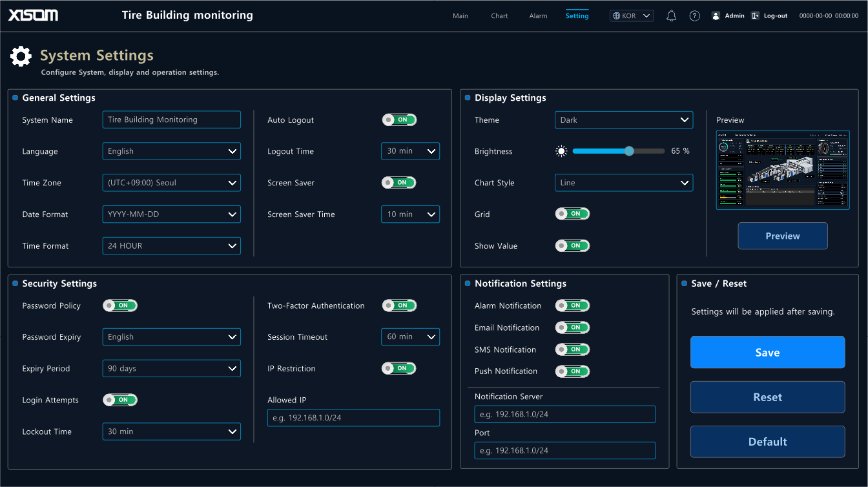Toggle the Login Attempts switch
The image size is (868, 487).
(120, 400)
